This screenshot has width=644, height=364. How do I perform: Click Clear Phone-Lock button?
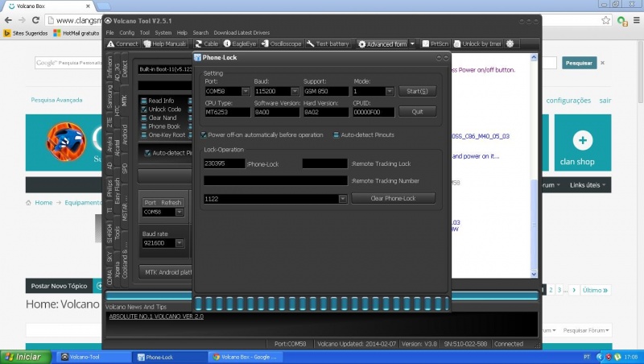pos(393,198)
